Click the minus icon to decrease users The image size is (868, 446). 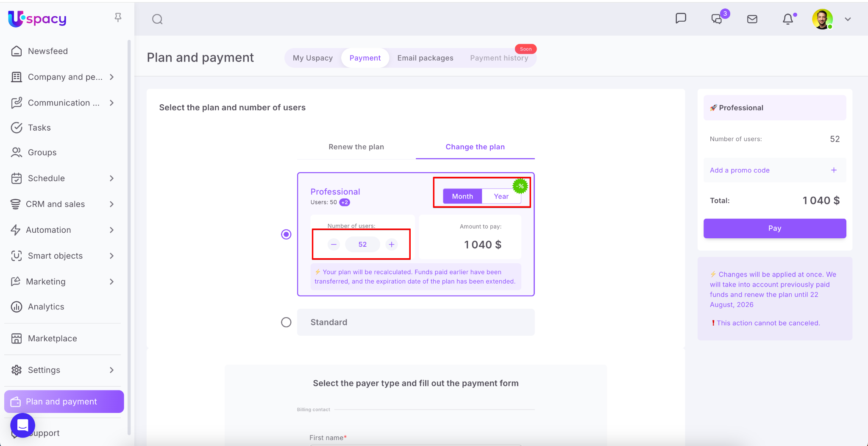334,244
